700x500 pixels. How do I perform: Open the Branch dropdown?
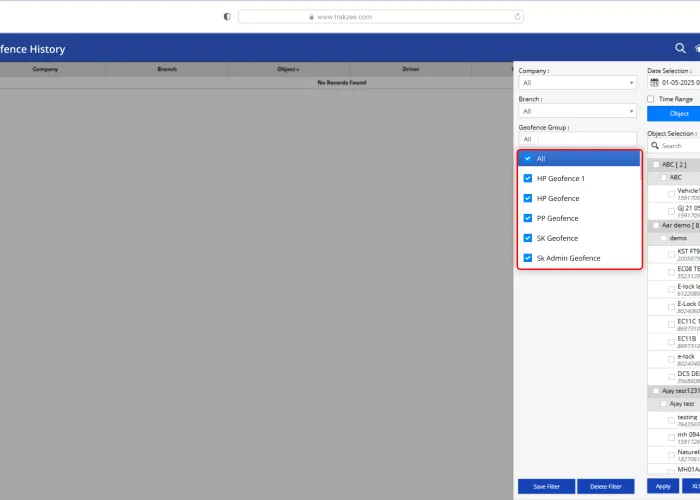pos(577,111)
